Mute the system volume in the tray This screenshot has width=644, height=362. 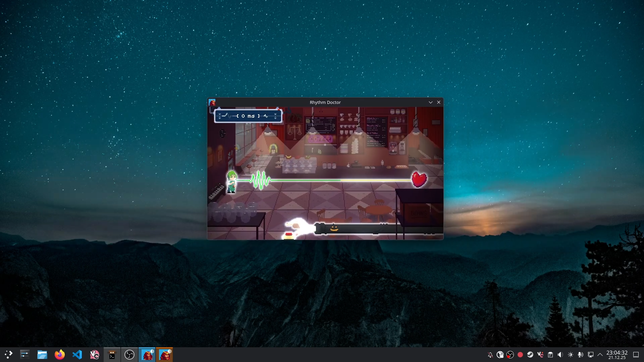(561, 355)
